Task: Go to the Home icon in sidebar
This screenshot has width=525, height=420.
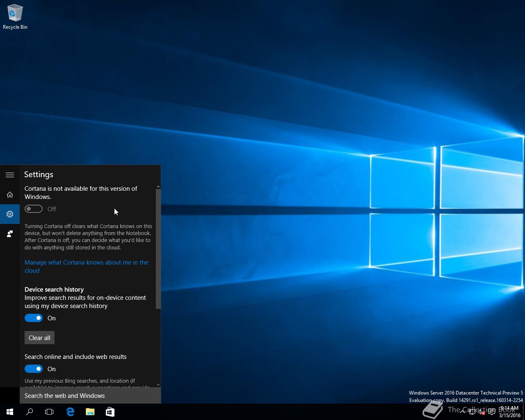Action: [x=10, y=194]
